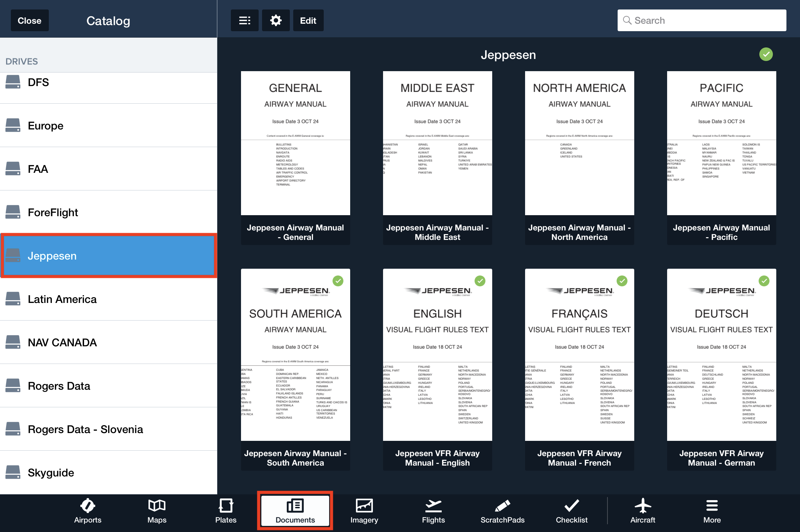The height and width of the screenshot is (532, 800).
Task: Select the Jeppesen drive
Action: coord(108,255)
